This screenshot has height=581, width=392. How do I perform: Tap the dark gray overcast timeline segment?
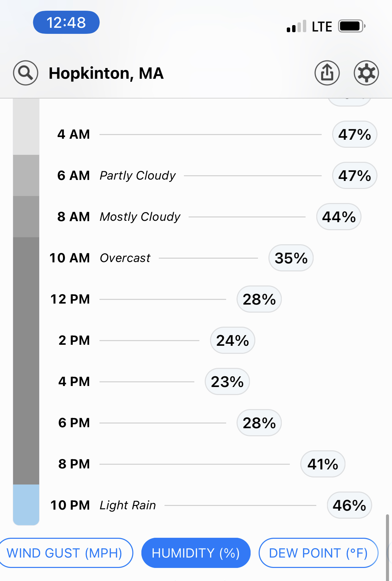26,361
